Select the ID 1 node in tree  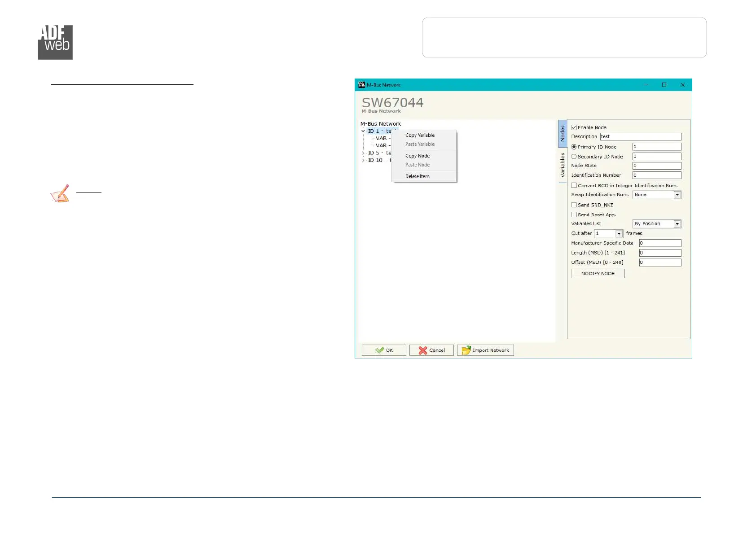point(379,131)
